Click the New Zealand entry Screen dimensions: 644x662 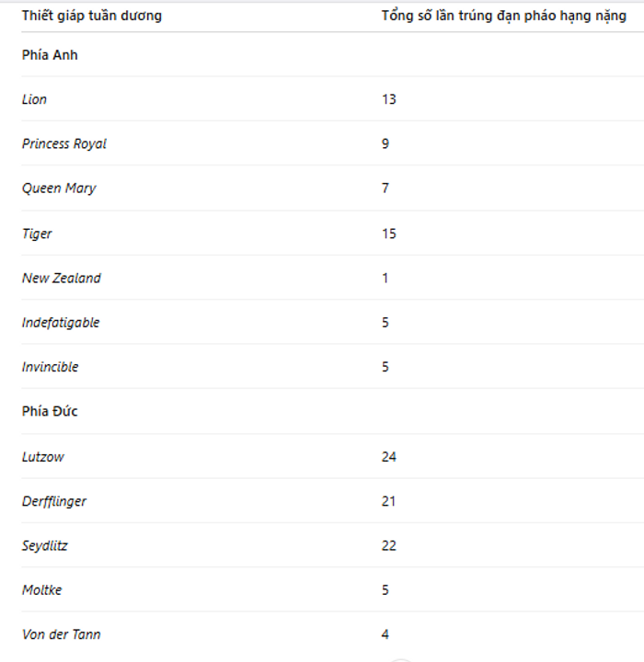click(62, 278)
